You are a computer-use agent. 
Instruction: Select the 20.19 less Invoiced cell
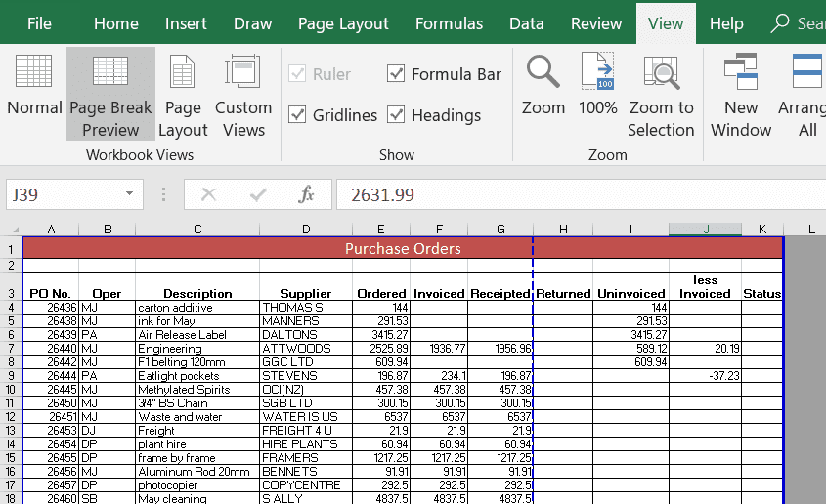pyautogui.click(x=706, y=349)
